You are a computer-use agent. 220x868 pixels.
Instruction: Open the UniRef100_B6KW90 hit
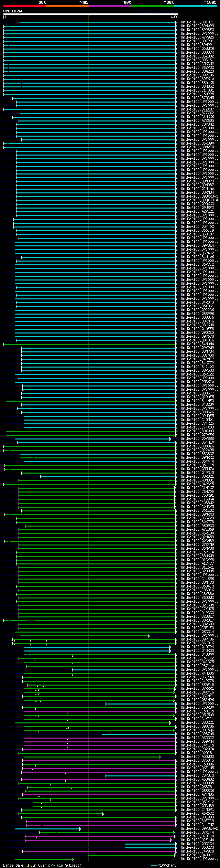[x=197, y=143]
